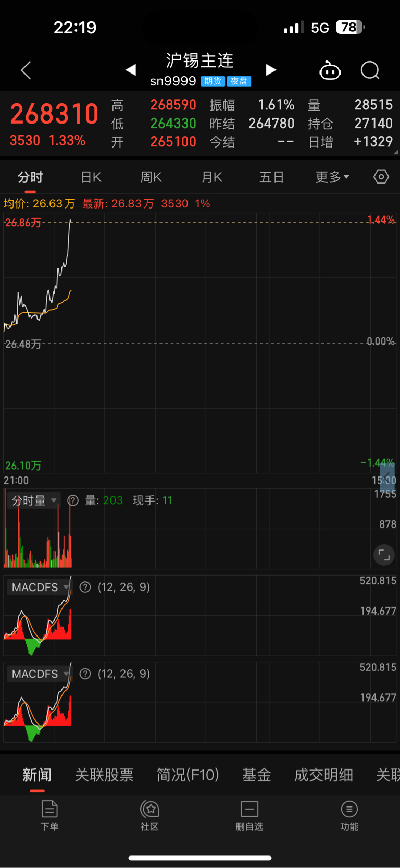Tap the 持仓 value 27140

coord(373,124)
